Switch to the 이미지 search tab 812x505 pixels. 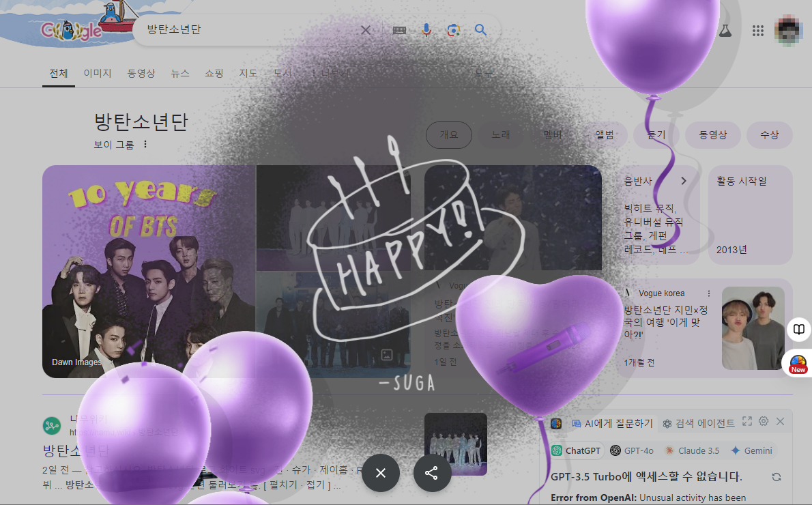tap(98, 74)
